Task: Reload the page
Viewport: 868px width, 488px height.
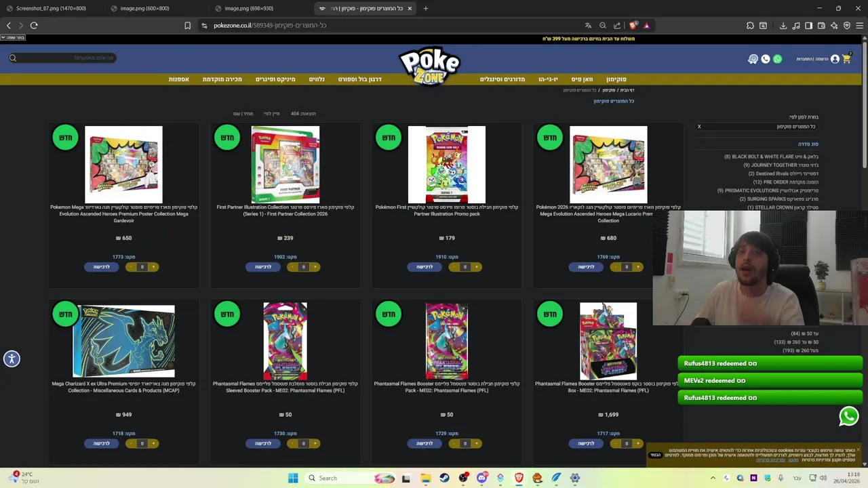Action: click(34, 25)
